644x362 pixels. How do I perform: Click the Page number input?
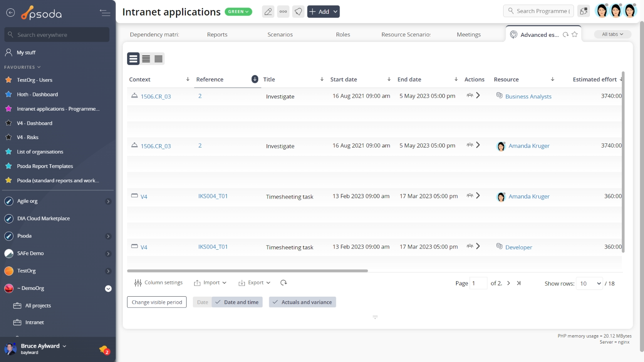point(478,284)
